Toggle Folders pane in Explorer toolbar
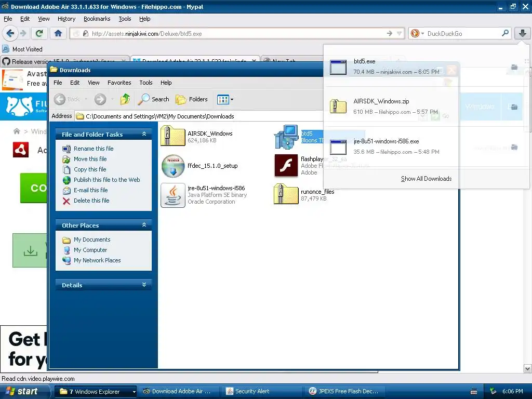532x399 pixels. (192, 99)
